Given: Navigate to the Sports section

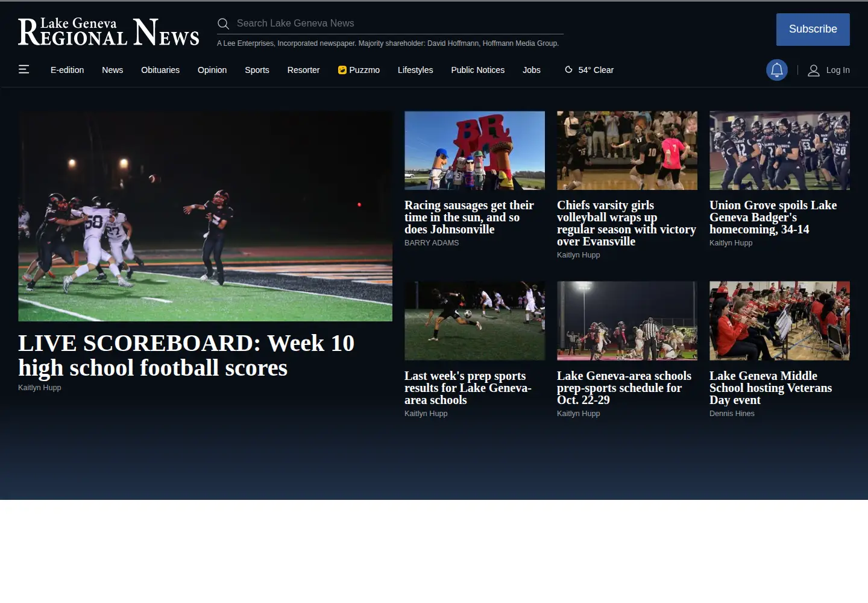Looking at the screenshot, I should 257,70.
